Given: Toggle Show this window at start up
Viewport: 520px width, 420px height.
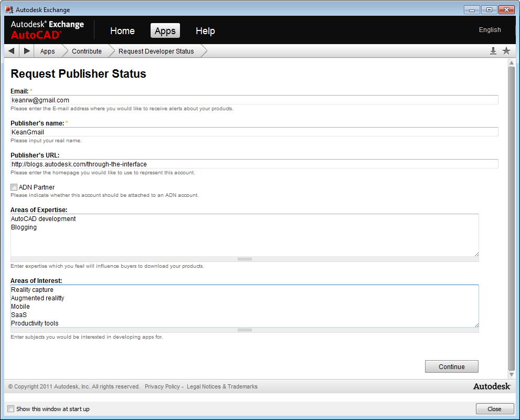Looking at the screenshot, I should tap(11, 409).
